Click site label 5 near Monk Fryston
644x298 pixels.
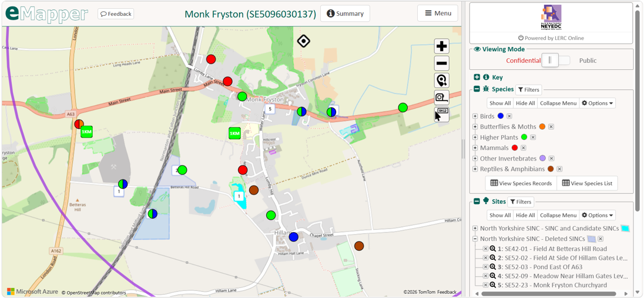269,109
